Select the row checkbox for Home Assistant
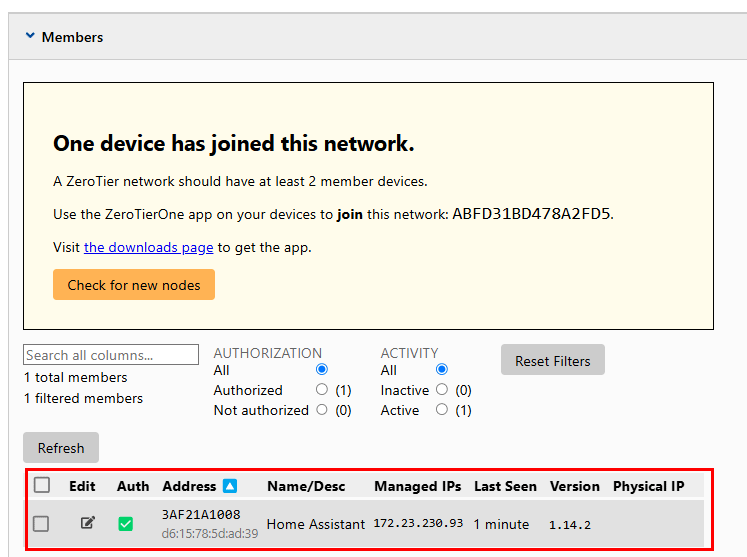Viewport: 747px width, 557px height. 41,523
